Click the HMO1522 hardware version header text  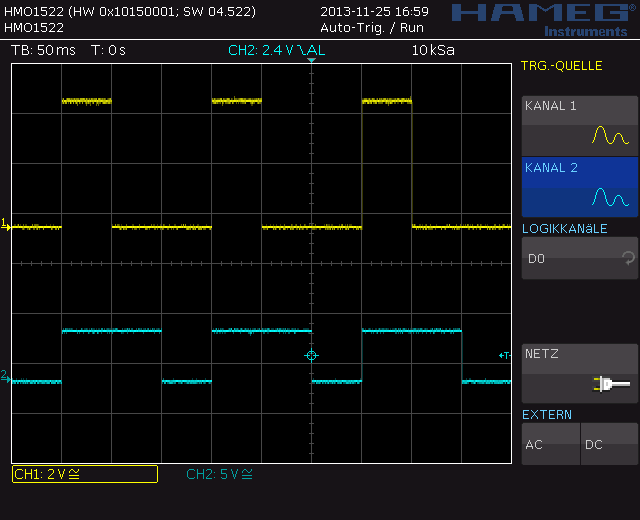tap(130, 11)
